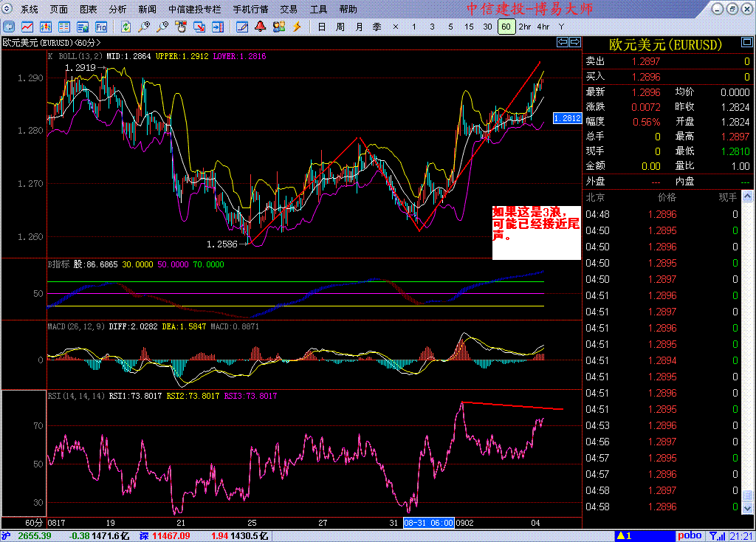The width and height of the screenshot is (756, 542).
Task: Open the F10 company info icon
Action: [100, 27]
